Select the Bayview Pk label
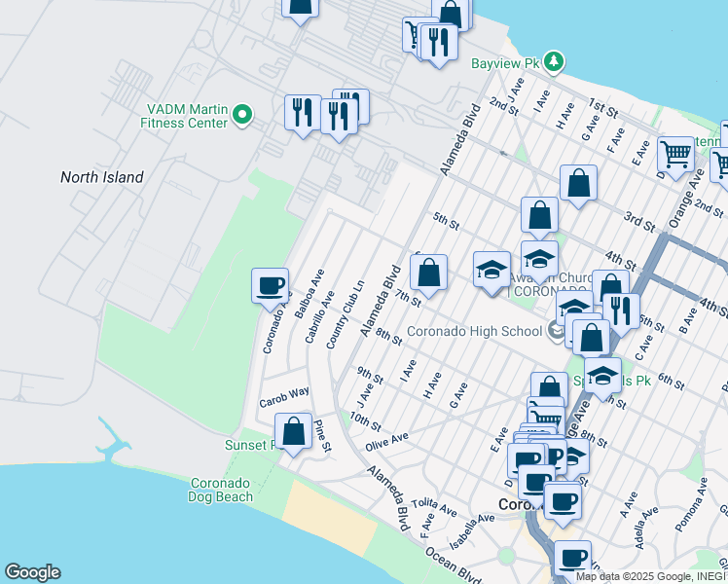This screenshot has width=728, height=584. pyautogui.click(x=505, y=63)
